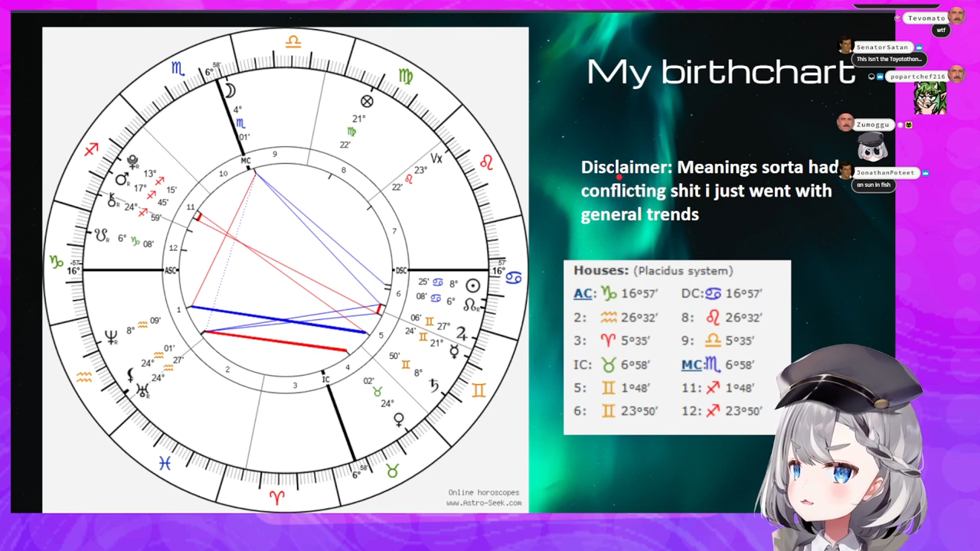Select the Sagittarius arrow on the outer wheel
980x551 pixels.
92,149
